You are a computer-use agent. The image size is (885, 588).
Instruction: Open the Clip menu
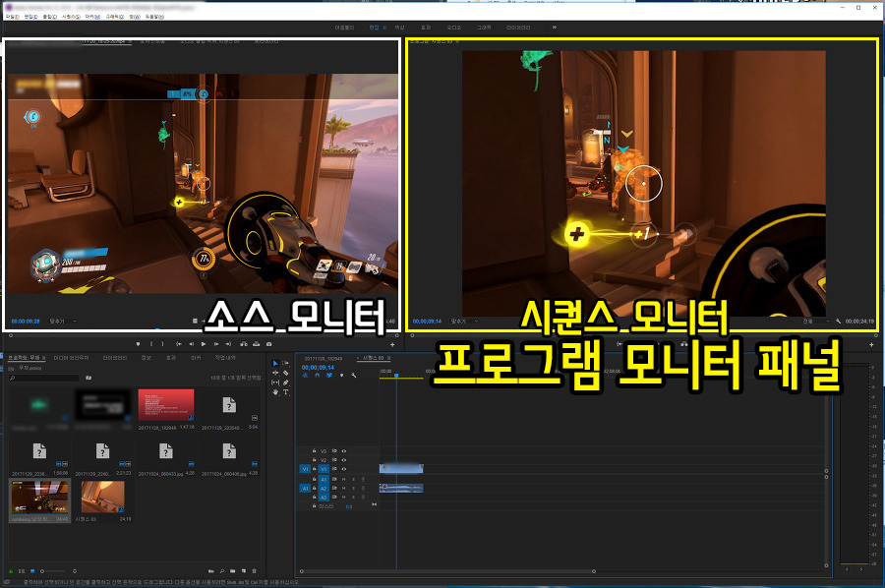50,17
